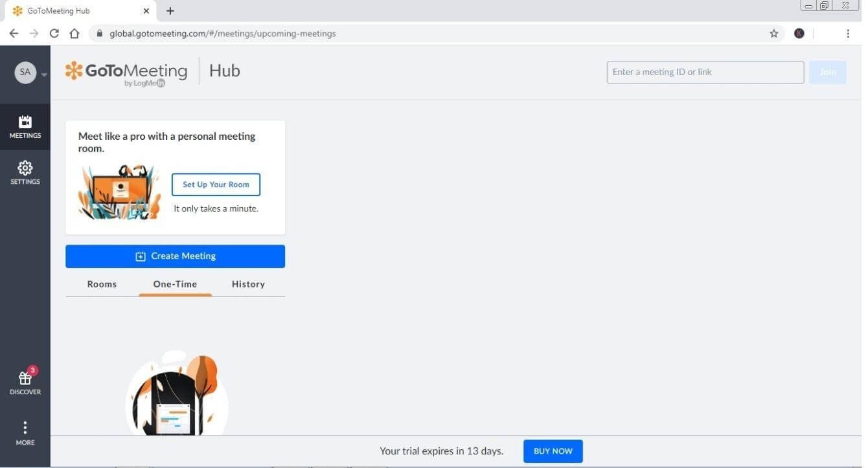Click the Create Meeting button
The width and height of the screenshot is (868, 468).
point(175,256)
